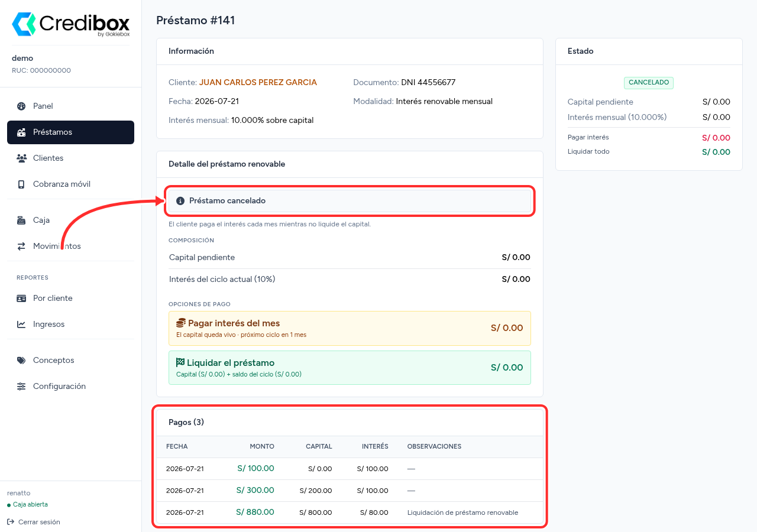Click the Credibox logo
757x532 pixels.
tap(70, 25)
